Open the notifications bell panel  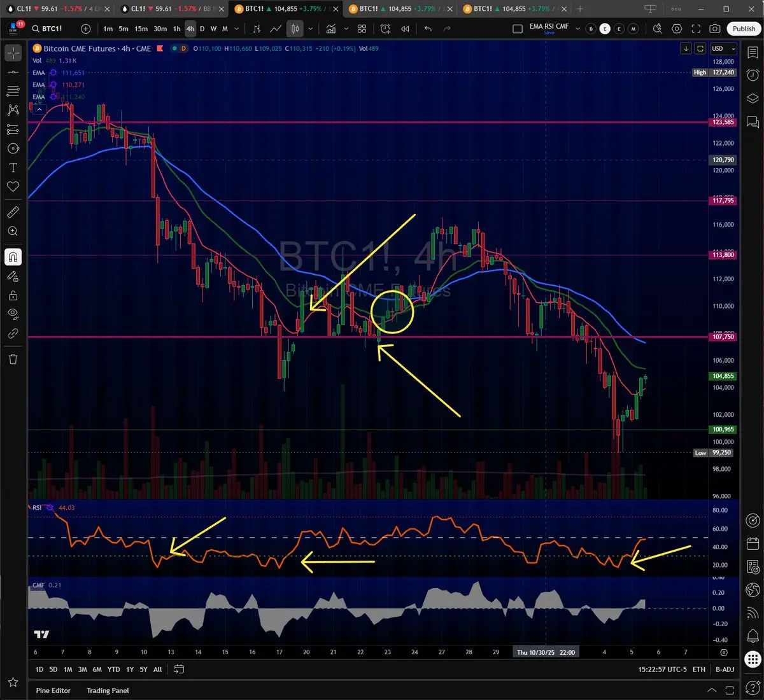click(x=753, y=635)
